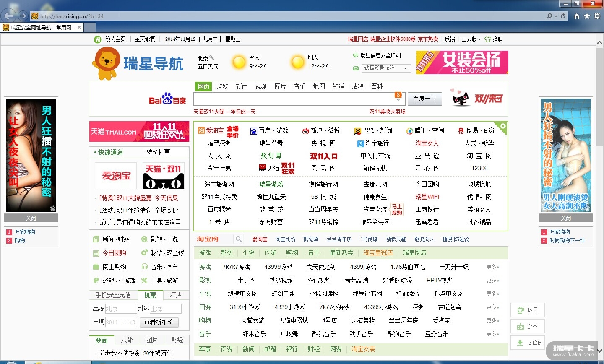Click the magnifier in the 淘宝网 search box
The height and width of the screenshot is (364, 604).
(x=239, y=239)
